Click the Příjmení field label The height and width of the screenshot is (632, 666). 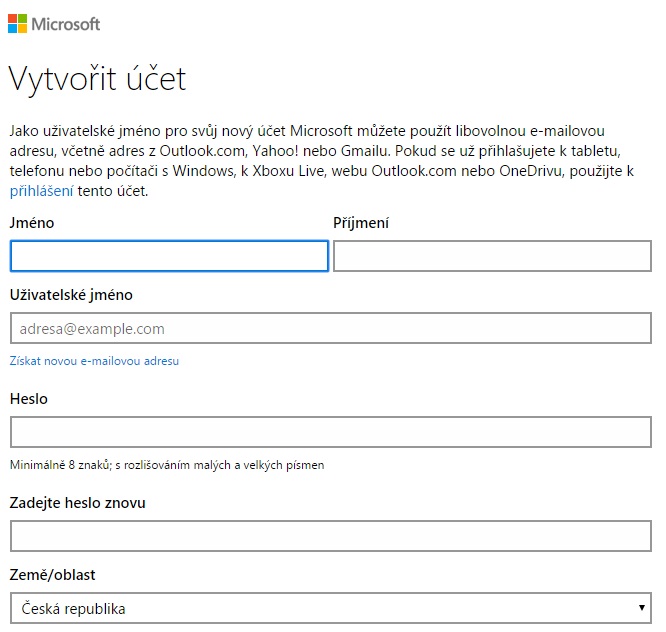click(x=361, y=223)
